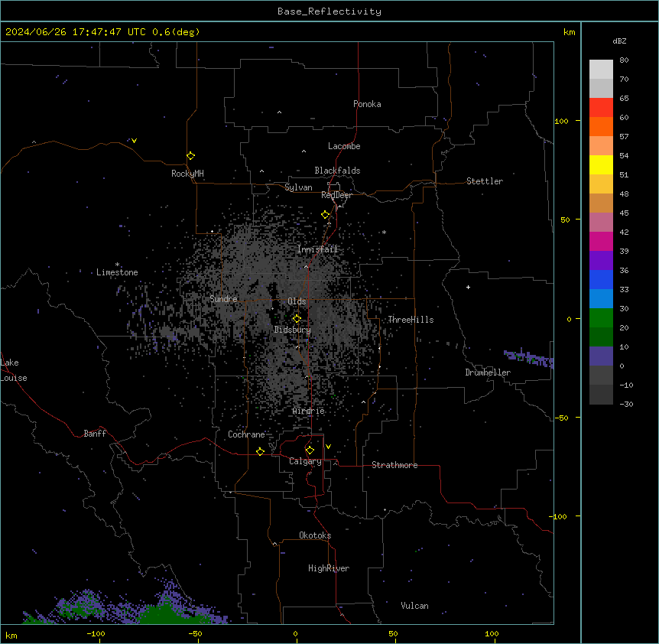Image resolution: width=659 pixels, height=644 pixels.
Task: Click the Blackfalds city label
Action: 337,171
